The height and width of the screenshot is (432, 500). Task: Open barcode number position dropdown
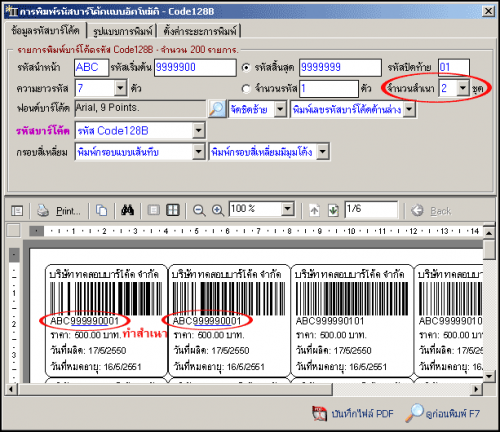click(409, 109)
